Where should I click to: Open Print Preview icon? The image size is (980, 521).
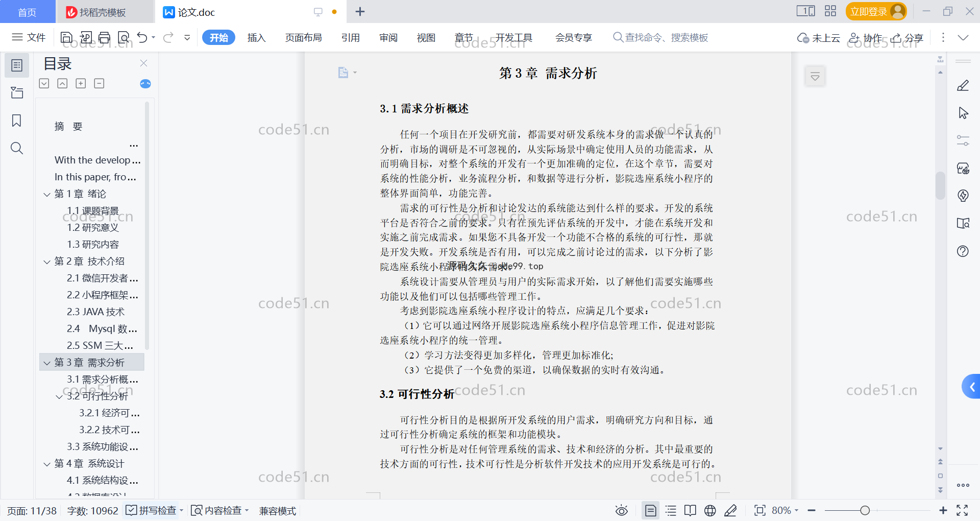[124, 37]
